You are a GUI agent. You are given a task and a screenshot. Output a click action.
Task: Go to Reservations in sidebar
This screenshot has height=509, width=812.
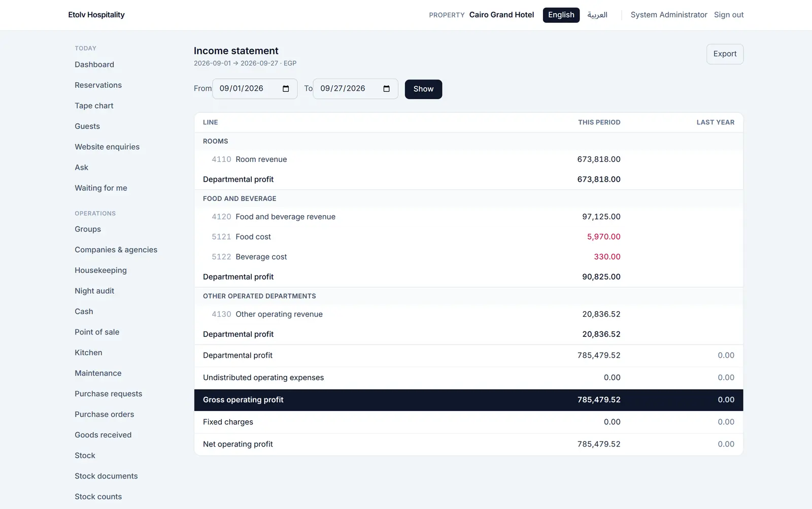98,85
